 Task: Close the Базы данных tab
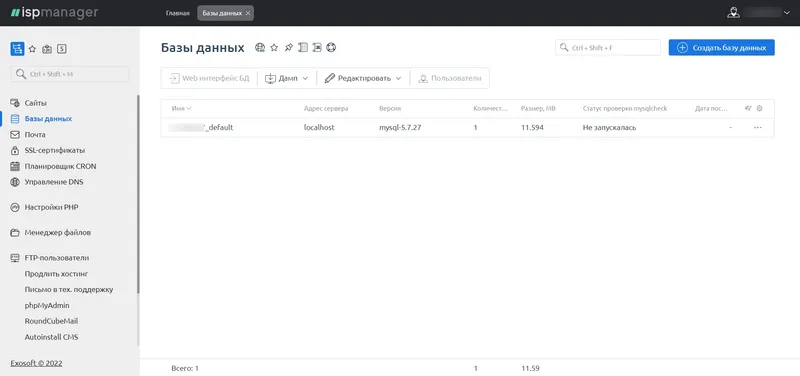tap(248, 13)
